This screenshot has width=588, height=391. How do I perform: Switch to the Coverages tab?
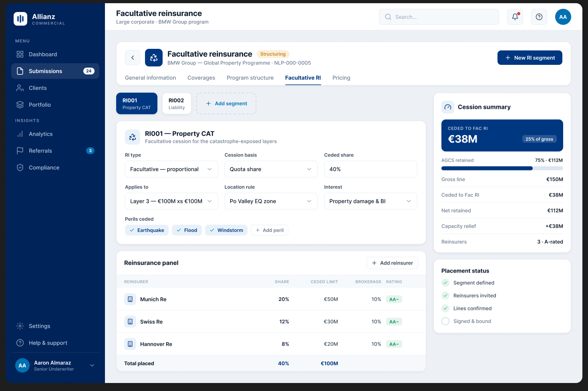[201, 78]
